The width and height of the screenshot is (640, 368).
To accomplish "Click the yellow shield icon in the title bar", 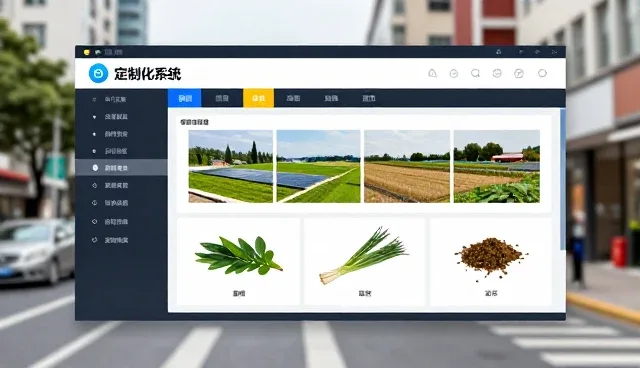I will click(87, 52).
